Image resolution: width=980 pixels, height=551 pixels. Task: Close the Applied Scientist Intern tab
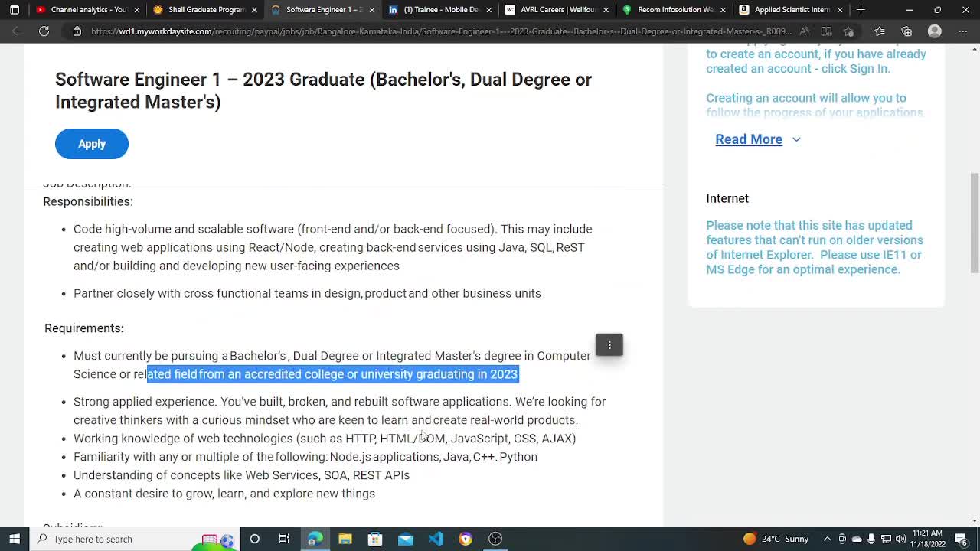coord(840,10)
